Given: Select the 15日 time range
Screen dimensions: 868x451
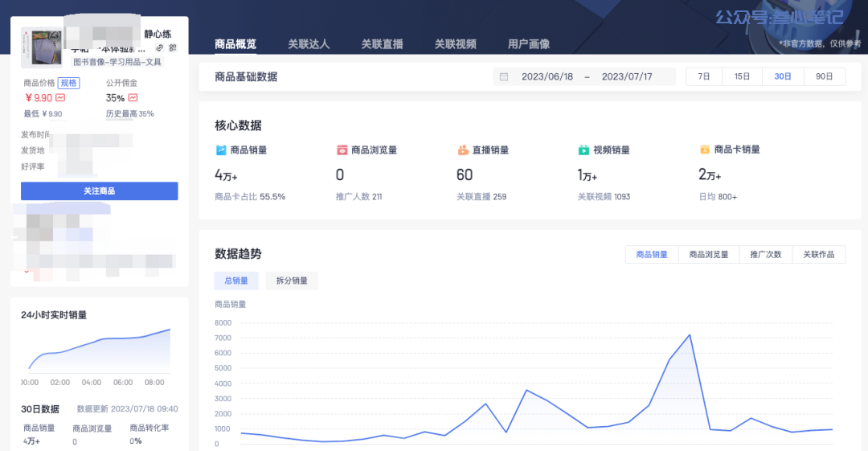Looking at the screenshot, I should (742, 76).
